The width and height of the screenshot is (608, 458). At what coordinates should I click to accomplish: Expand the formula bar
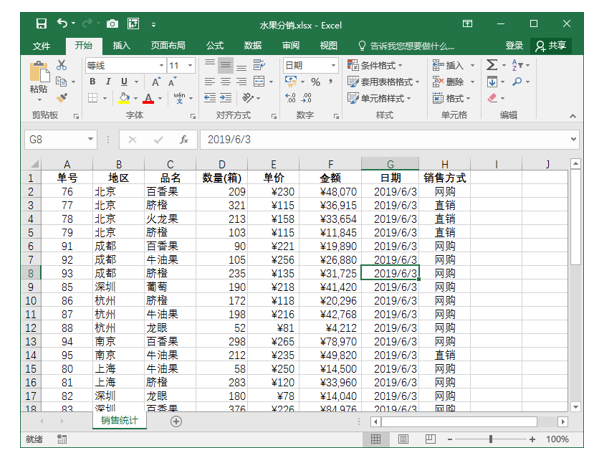[573, 139]
